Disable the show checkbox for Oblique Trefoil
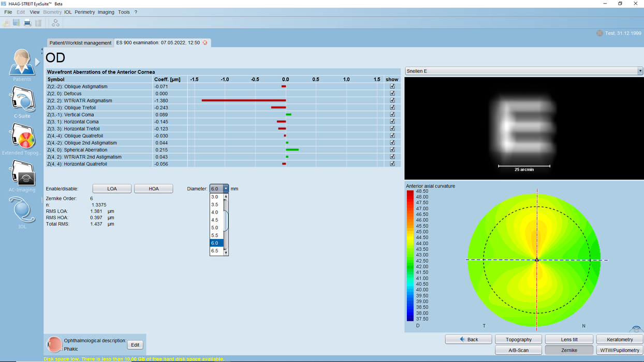The image size is (644, 362). coord(392,108)
